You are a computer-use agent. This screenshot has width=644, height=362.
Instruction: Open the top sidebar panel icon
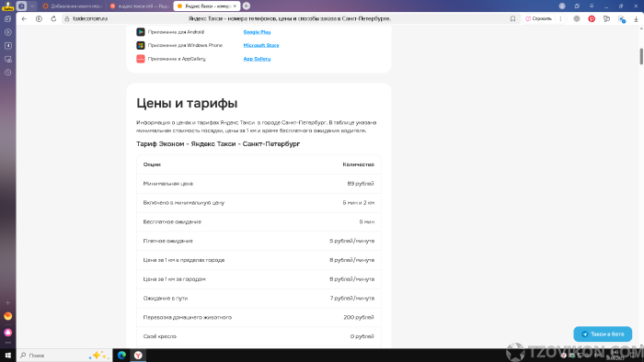[x=7, y=19]
